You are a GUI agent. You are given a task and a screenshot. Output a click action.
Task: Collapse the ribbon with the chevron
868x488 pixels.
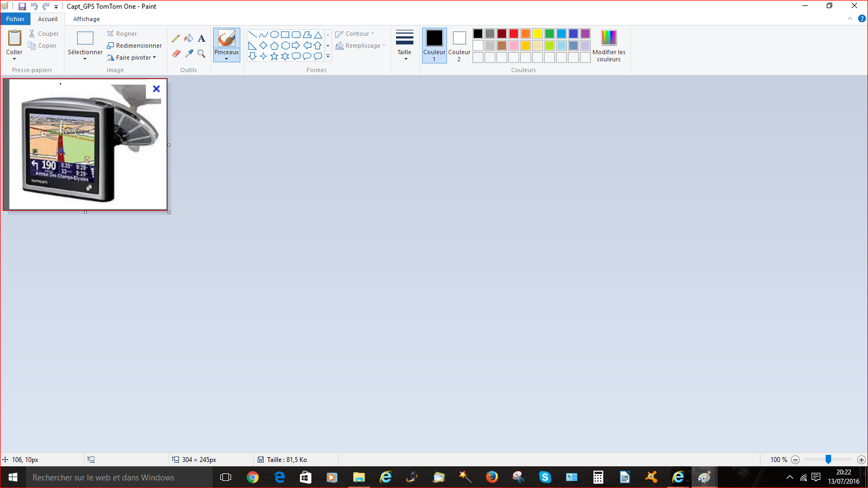[x=850, y=18]
